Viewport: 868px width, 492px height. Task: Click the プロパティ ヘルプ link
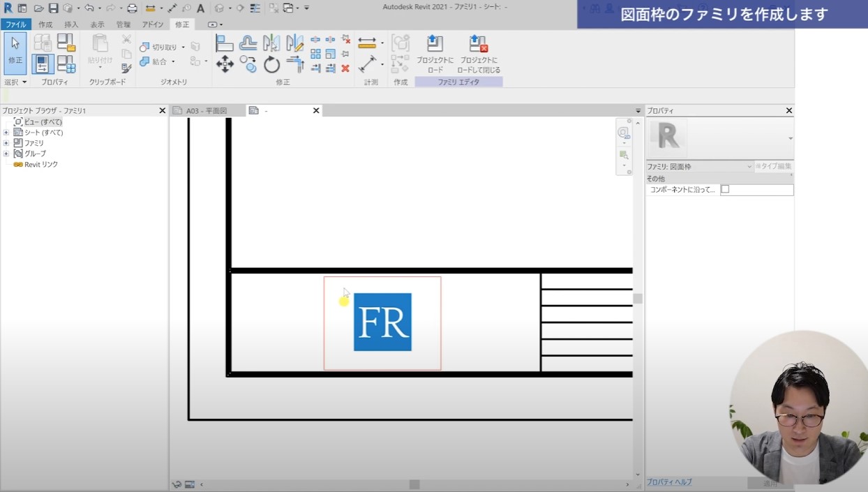[x=669, y=482]
